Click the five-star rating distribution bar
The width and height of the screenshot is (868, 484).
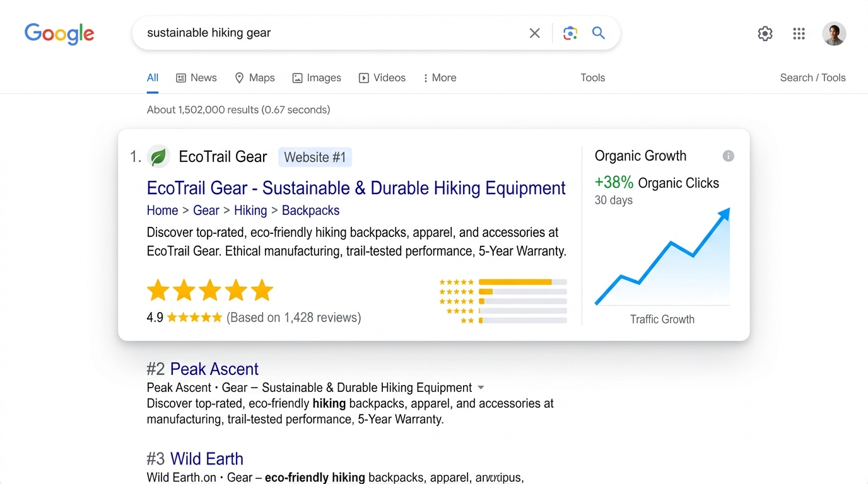(x=522, y=282)
